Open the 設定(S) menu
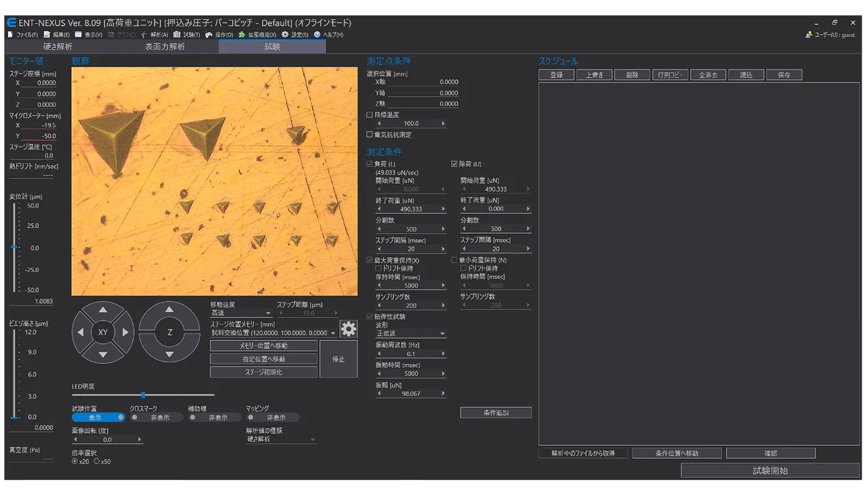 coord(295,35)
